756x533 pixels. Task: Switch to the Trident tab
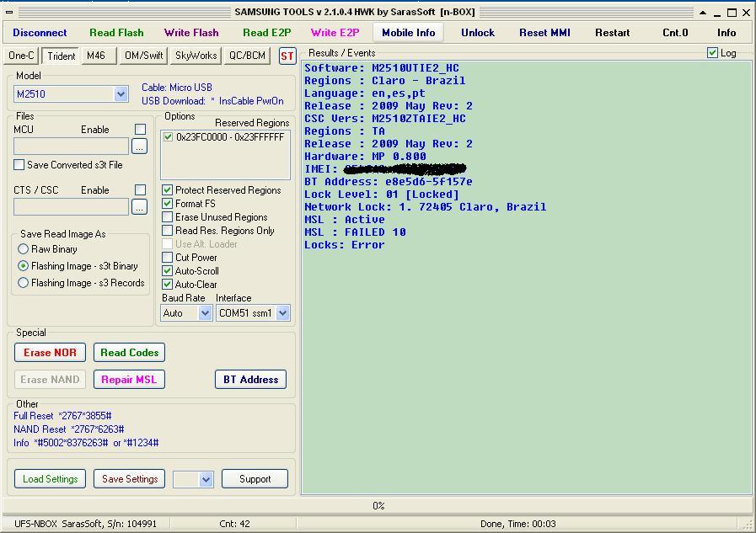pos(62,56)
